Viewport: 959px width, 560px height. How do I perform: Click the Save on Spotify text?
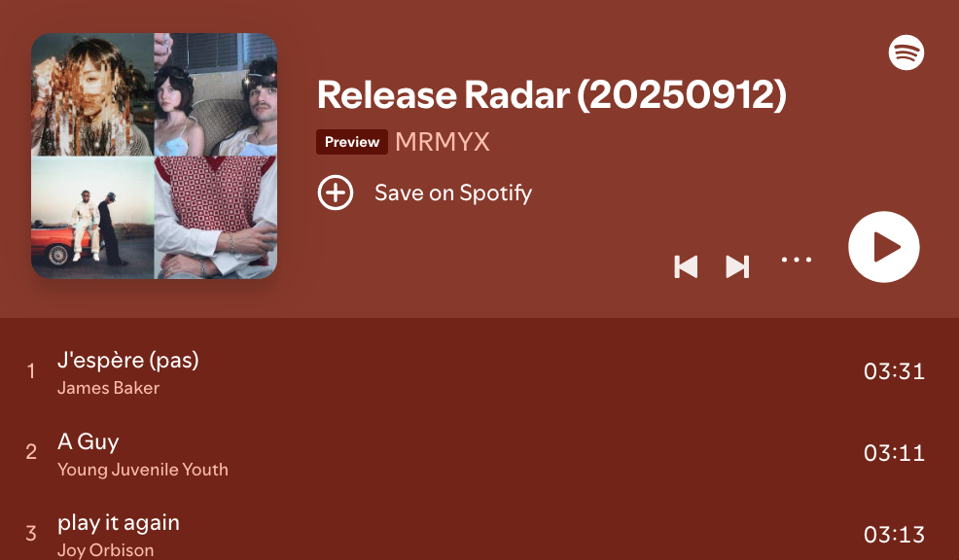click(x=453, y=192)
